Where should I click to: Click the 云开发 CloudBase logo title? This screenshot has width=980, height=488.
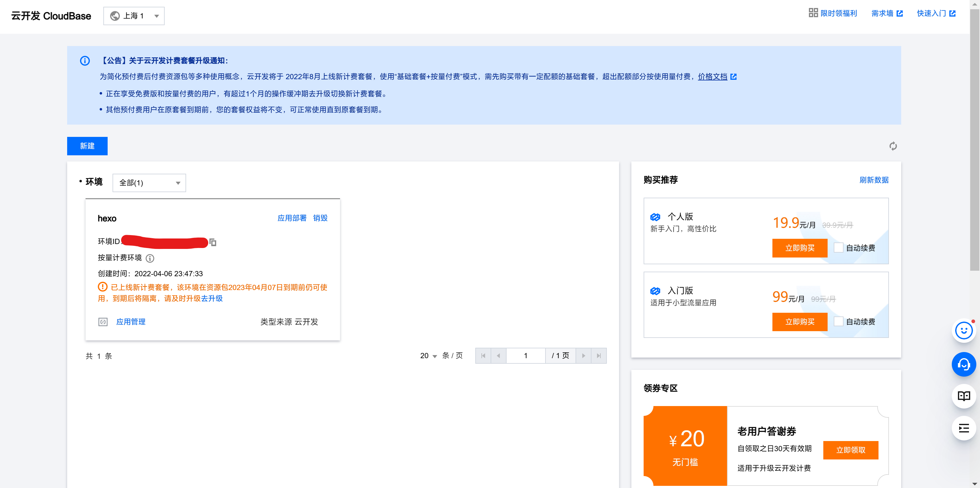51,16
